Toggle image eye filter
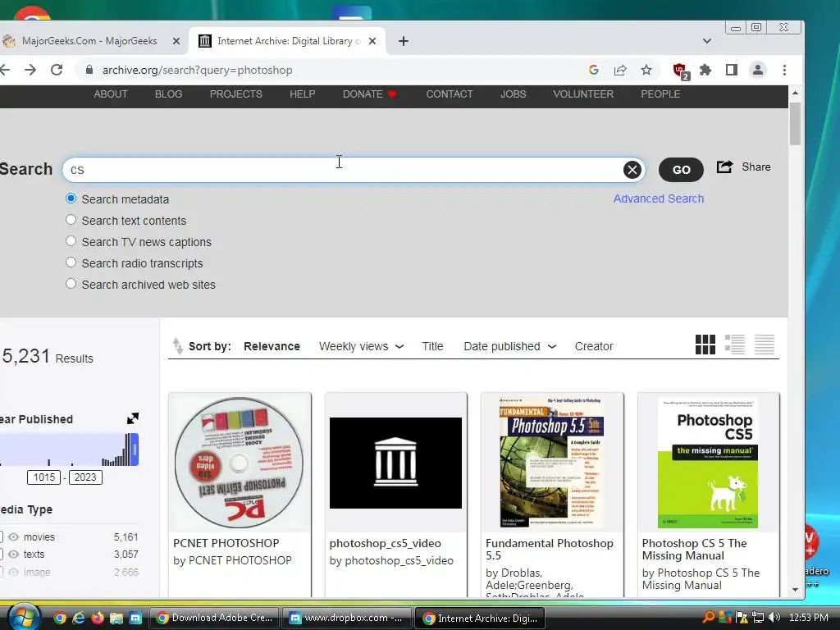Image resolution: width=840 pixels, height=630 pixels. [x=13, y=572]
